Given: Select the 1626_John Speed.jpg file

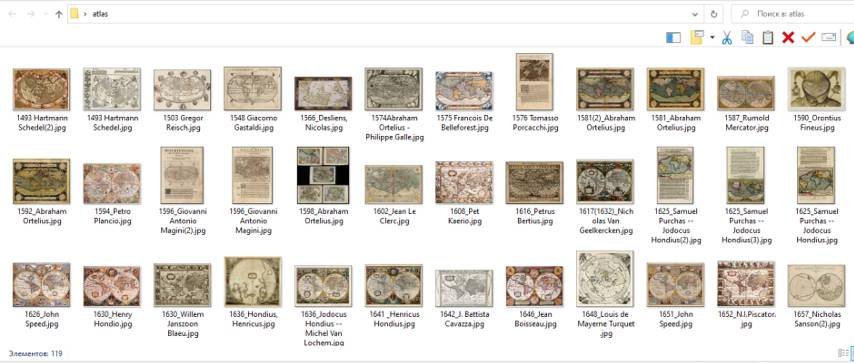Looking at the screenshot, I should coord(41,285).
